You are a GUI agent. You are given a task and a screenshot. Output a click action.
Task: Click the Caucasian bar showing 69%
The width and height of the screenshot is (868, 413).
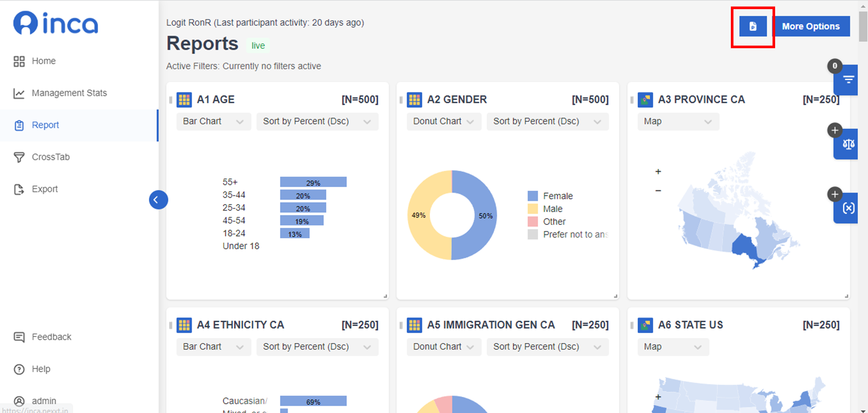313,401
